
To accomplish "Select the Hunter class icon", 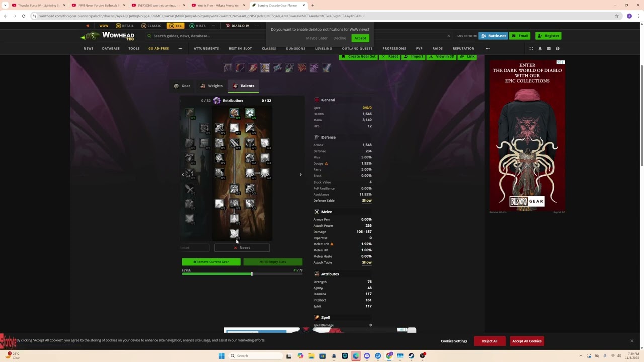I will pos(240,68).
